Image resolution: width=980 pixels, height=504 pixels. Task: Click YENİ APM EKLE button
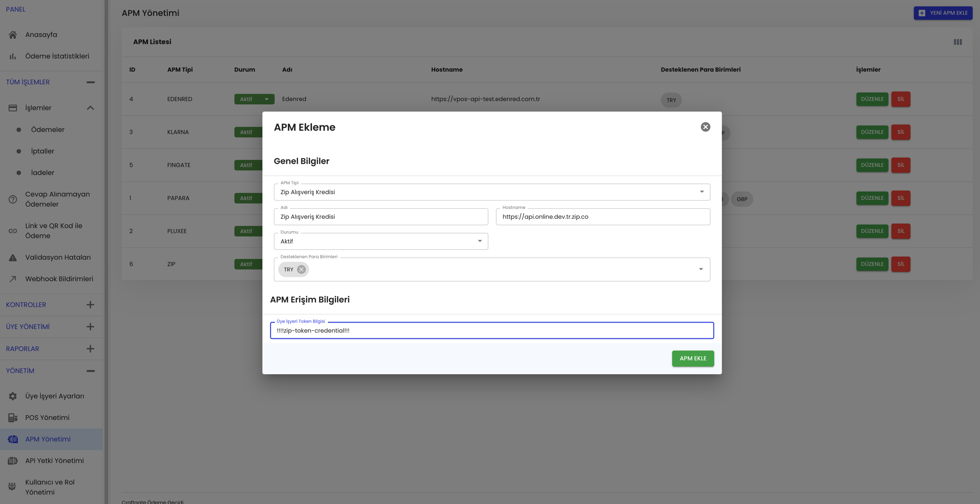click(x=943, y=13)
